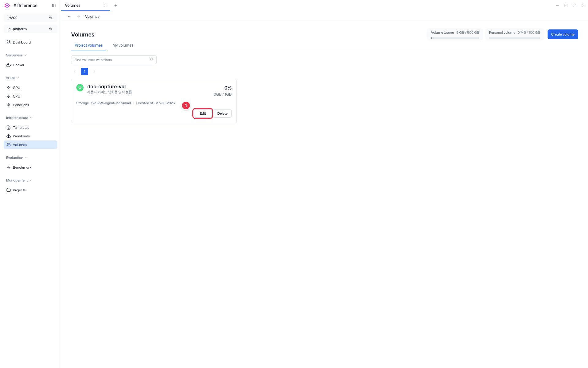Image resolution: width=588 pixels, height=368 pixels.
Task: Switch the H200 cluster selector
Action: tap(30, 18)
